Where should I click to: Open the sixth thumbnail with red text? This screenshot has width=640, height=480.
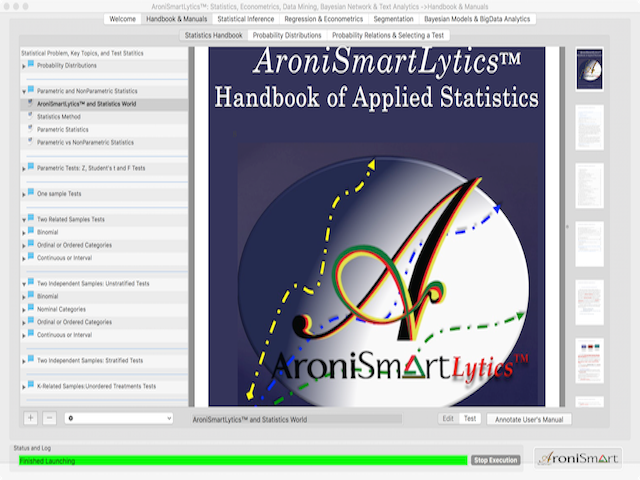[x=589, y=361]
